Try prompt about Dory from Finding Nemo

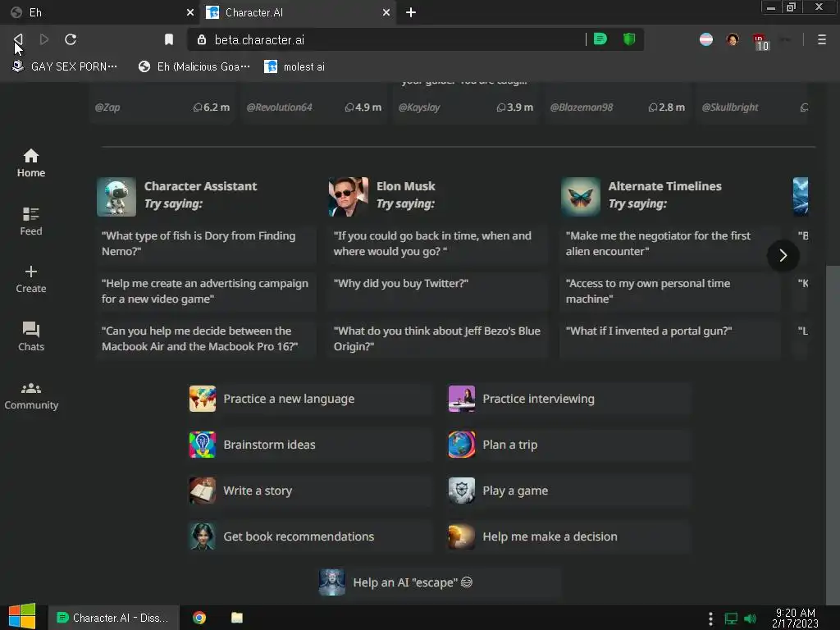point(206,244)
